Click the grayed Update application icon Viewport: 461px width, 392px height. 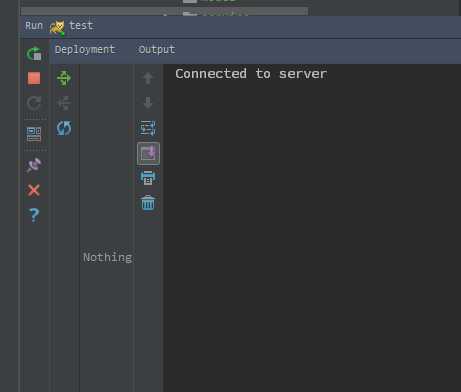[x=34, y=103]
